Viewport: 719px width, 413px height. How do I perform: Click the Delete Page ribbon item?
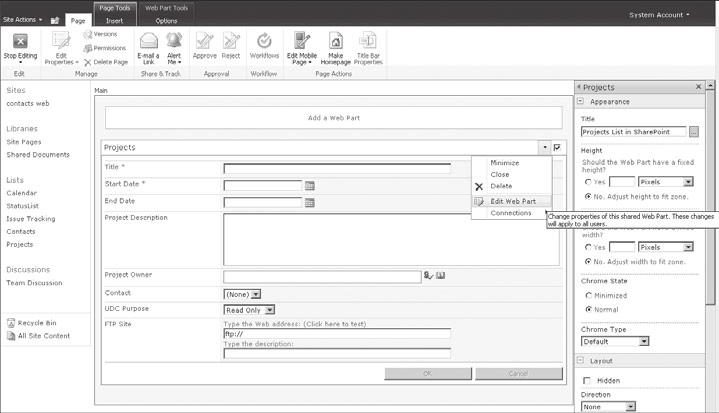106,62
